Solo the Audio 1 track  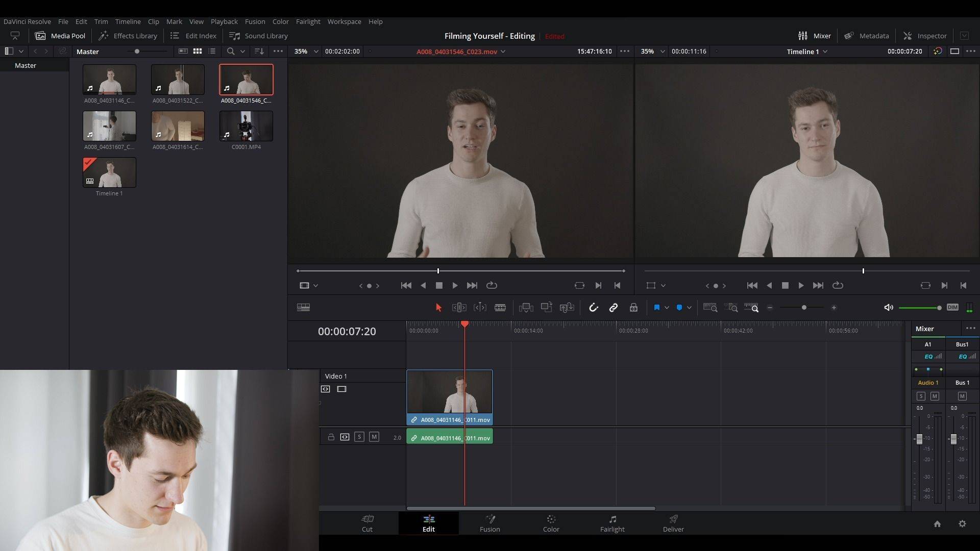click(360, 437)
